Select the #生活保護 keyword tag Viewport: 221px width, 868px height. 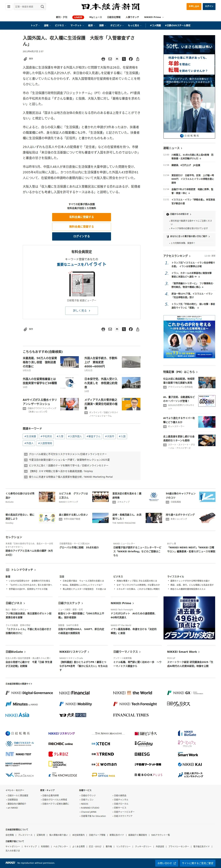(30, 436)
